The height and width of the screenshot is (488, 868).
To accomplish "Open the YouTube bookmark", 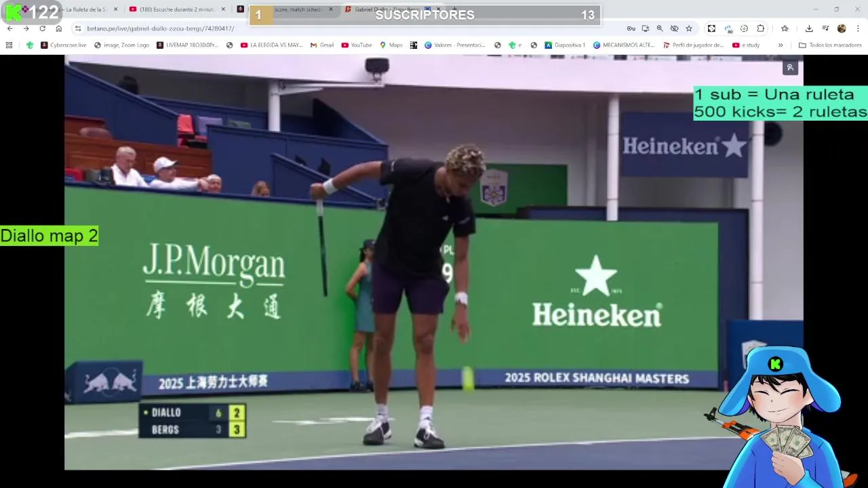I will 357,45.
